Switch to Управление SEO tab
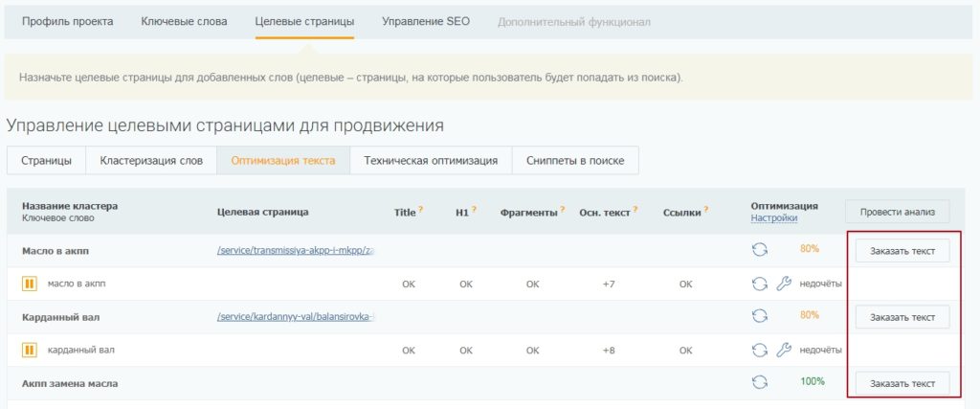The width and height of the screenshot is (980, 409). pos(426,21)
